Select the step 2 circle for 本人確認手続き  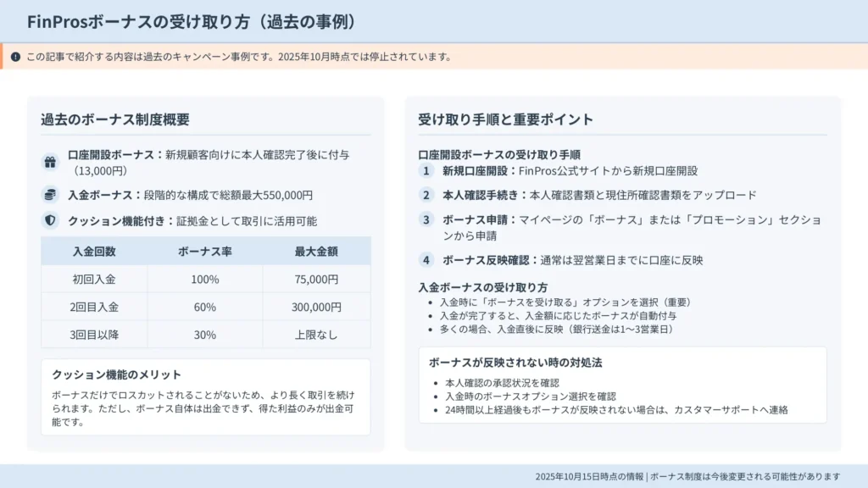click(427, 195)
